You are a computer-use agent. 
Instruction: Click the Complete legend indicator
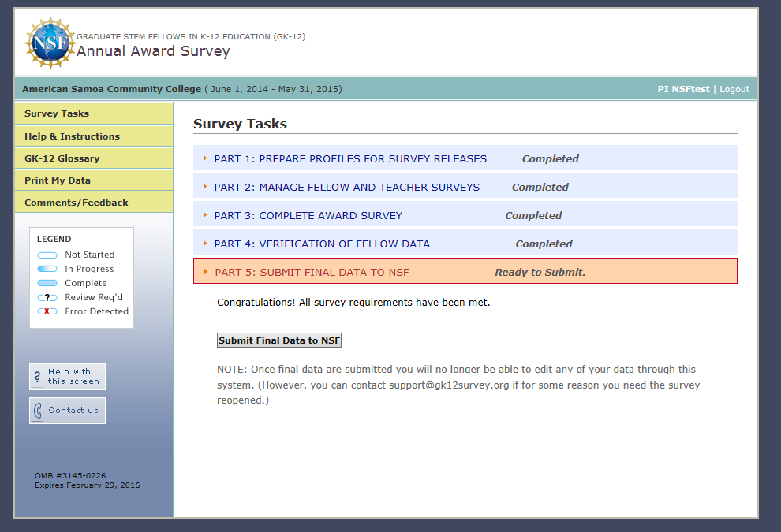[x=47, y=283]
